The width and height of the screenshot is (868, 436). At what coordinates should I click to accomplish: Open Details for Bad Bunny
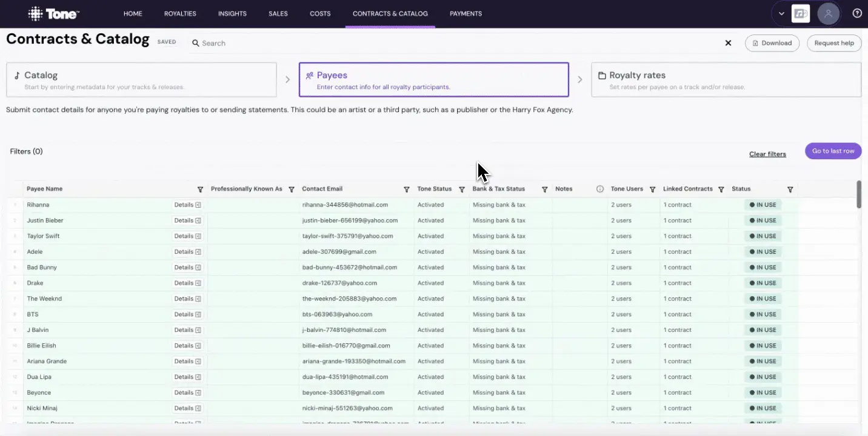click(188, 268)
